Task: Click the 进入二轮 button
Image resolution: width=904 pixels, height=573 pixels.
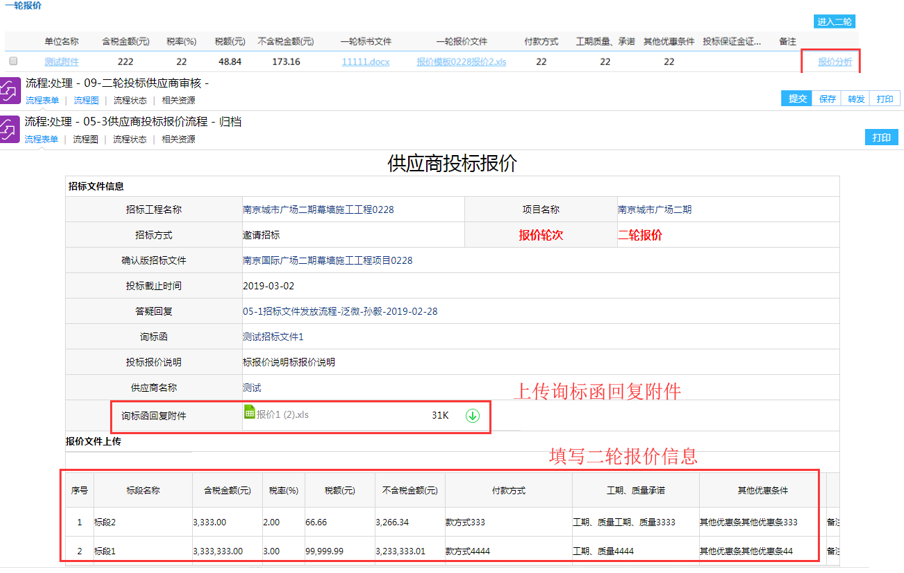Action: coord(834,21)
